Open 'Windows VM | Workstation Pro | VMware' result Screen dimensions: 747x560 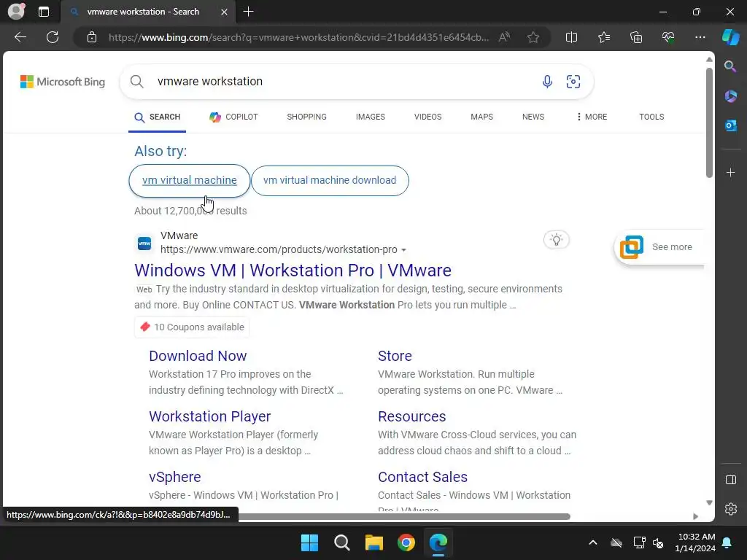coord(293,270)
